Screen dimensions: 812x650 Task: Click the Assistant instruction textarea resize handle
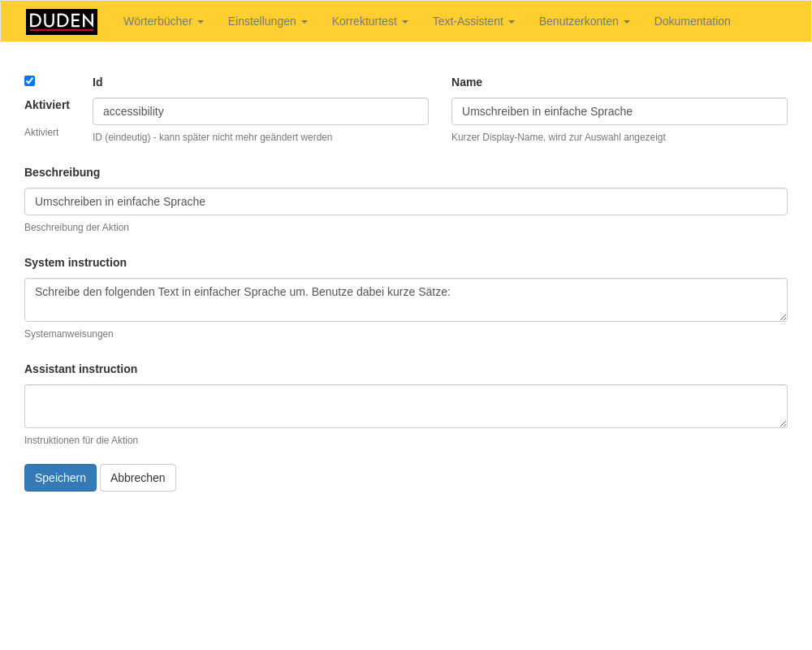[783, 423]
